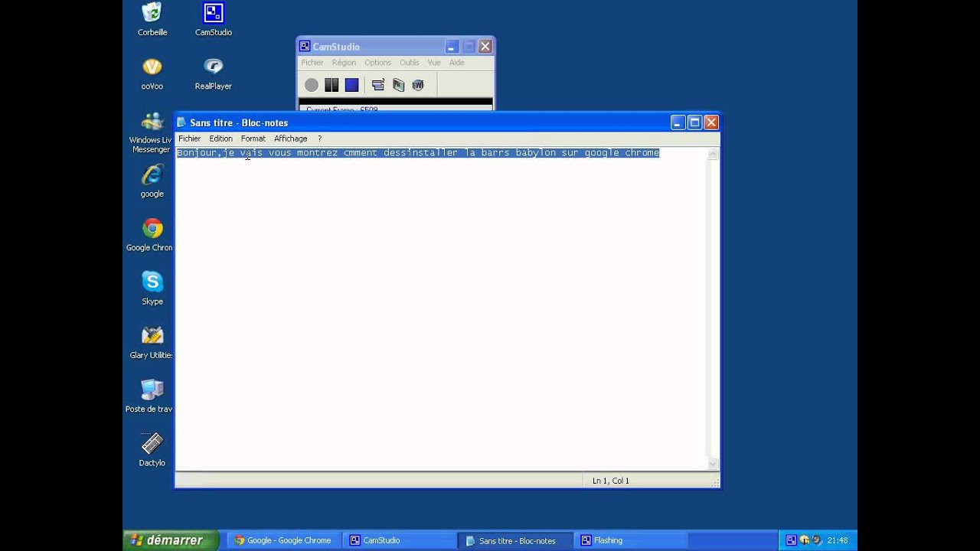Open Edition menu in Bloc-notes
980x551 pixels.
220,139
